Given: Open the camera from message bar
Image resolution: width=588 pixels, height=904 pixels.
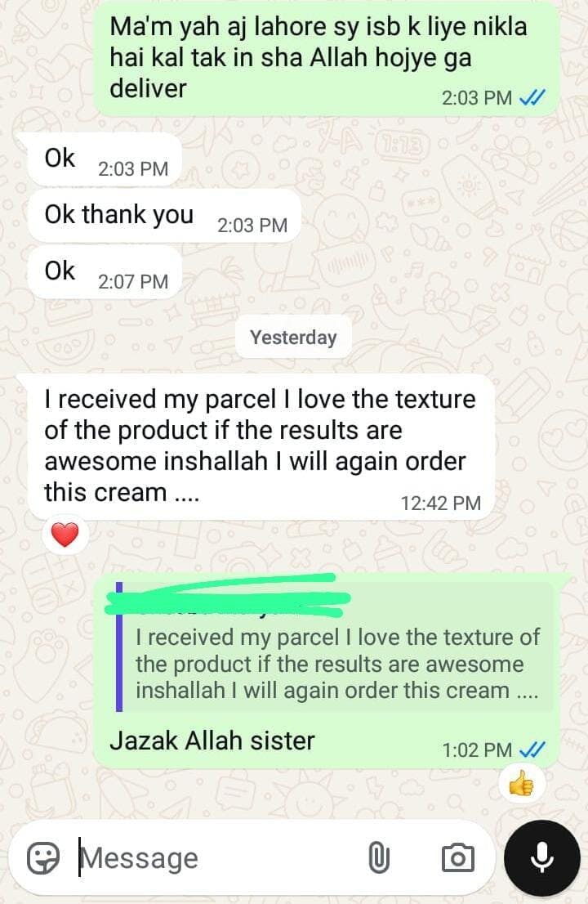Looking at the screenshot, I should tap(458, 858).
